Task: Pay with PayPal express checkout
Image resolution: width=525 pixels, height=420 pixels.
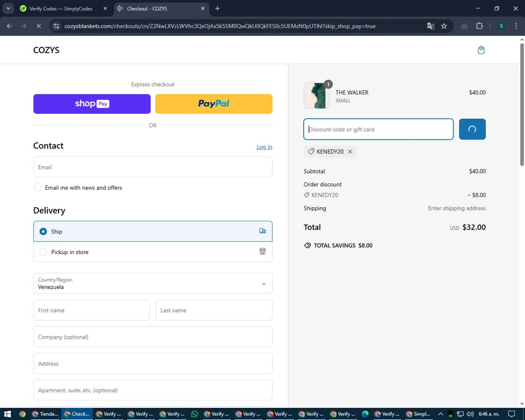Action: [214, 104]
